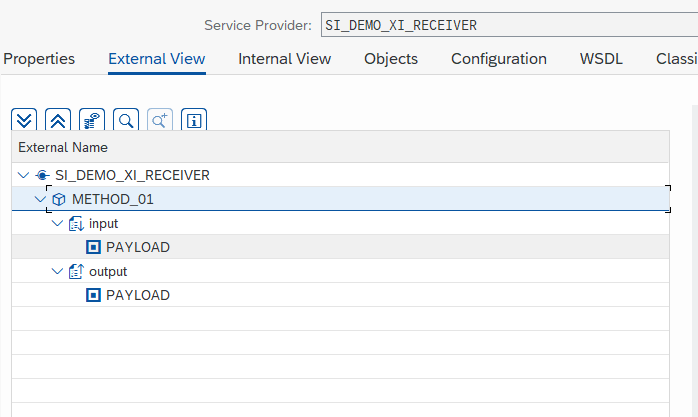The width and height of the screenshot is (698, 417).
Task: Switch to the Internal View tab
Action: tap(284, 58)
